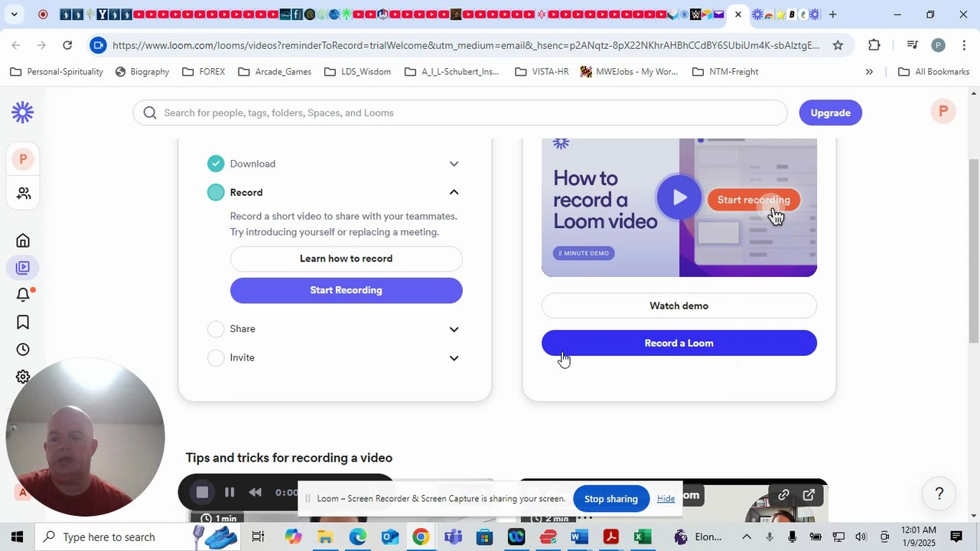Click the Watch demo button

tap(679, 306)
